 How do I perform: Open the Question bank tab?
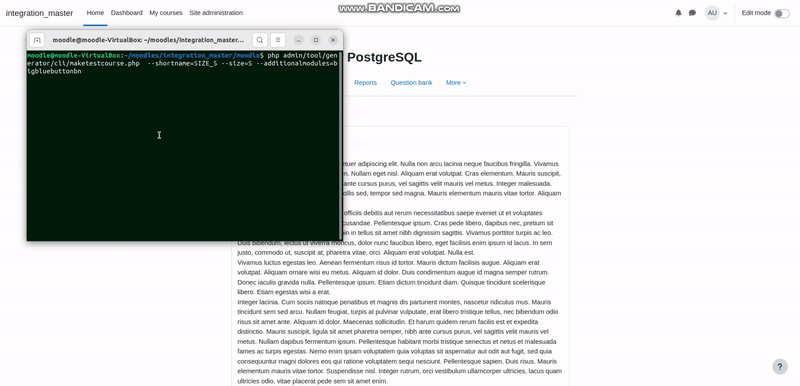(411, 83)
